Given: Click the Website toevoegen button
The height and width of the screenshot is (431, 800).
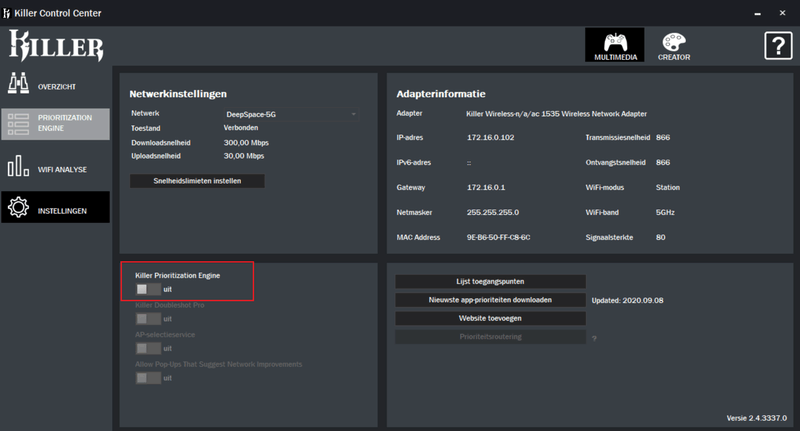Looking at the screenshot, I should coord(490,318).
